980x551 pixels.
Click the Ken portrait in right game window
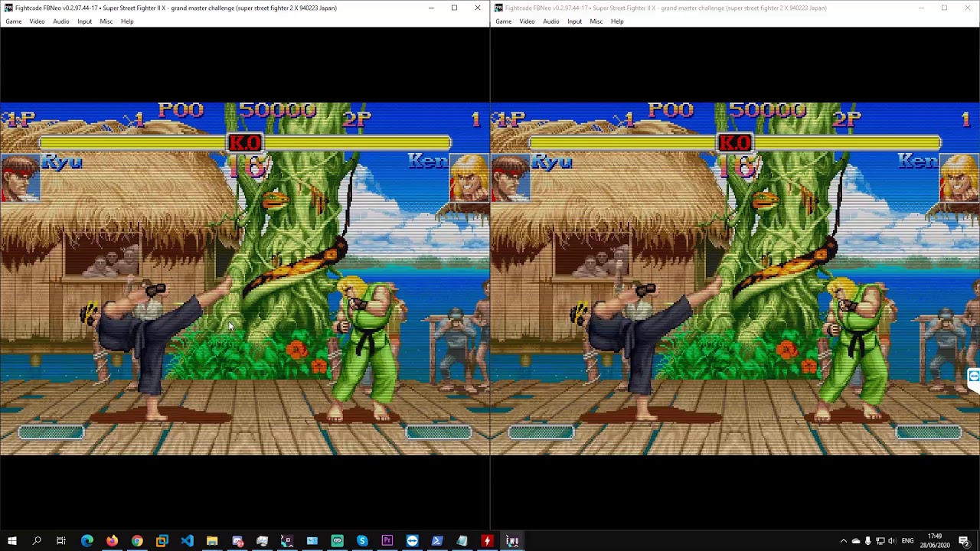tap(959, 178)
